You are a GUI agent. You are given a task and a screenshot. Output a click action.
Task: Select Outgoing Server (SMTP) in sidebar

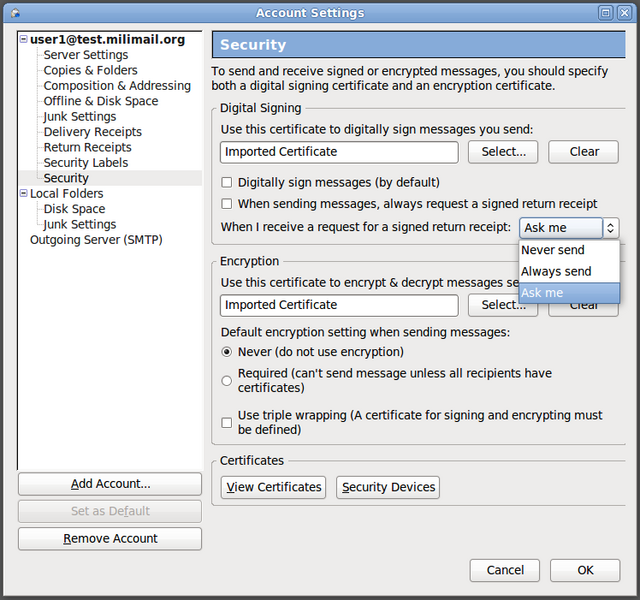96,240
